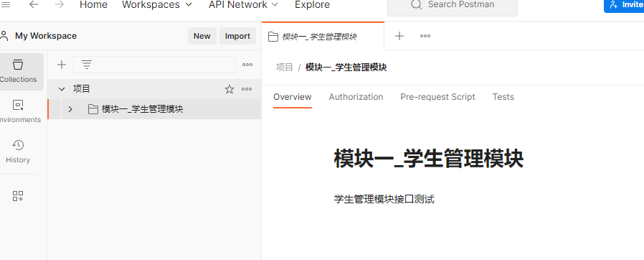
Task: Open tab bar three-dot options
Action: click(x=425, y=36)
